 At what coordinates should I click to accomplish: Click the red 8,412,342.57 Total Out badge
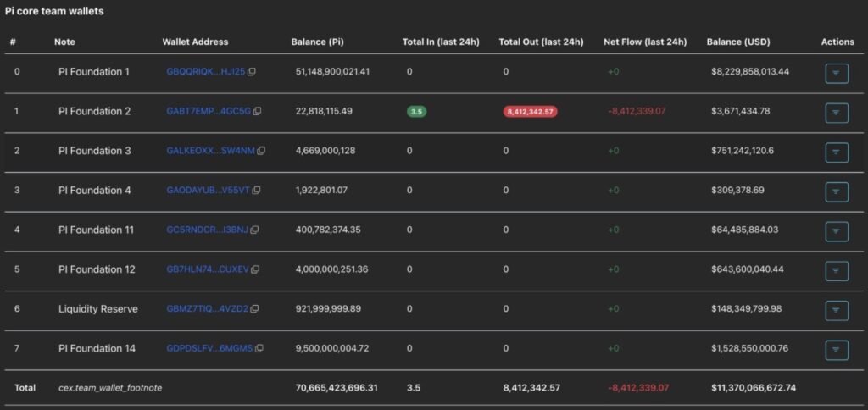click(530, 112)
